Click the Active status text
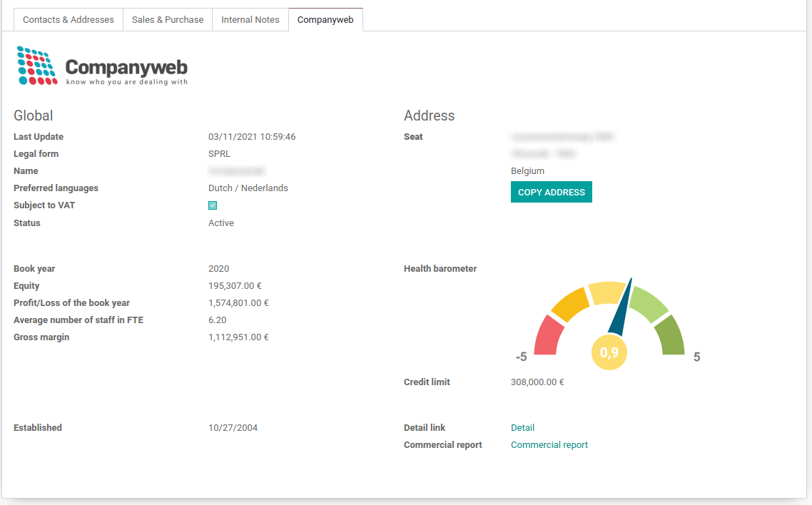The width and height of the screenshot is (812, 505). [221, 223]
